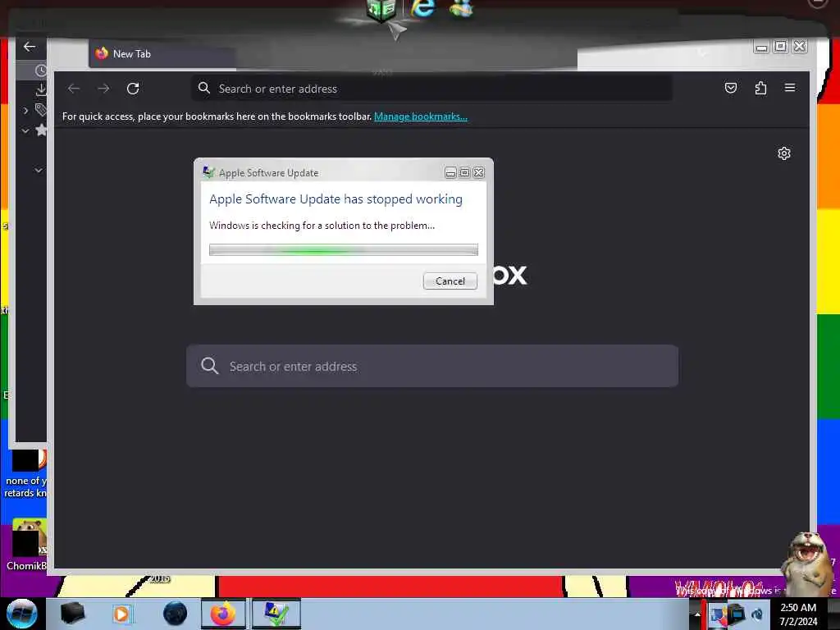Open taskbar clock showing 2:50 AM
The height and width of the screenshot is (630, 840).
[x=798, y=614]
